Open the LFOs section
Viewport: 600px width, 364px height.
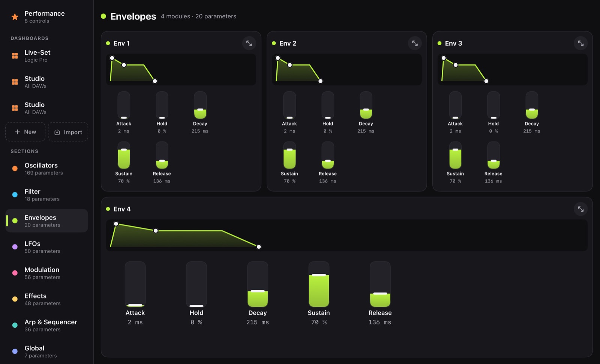point(46,247)
